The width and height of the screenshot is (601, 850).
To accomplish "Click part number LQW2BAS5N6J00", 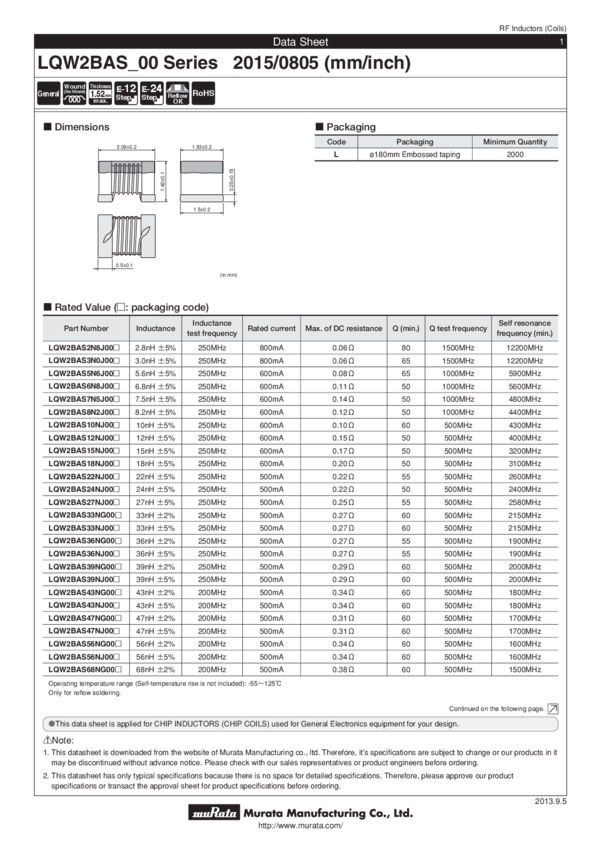I will (x=84, y=374).
